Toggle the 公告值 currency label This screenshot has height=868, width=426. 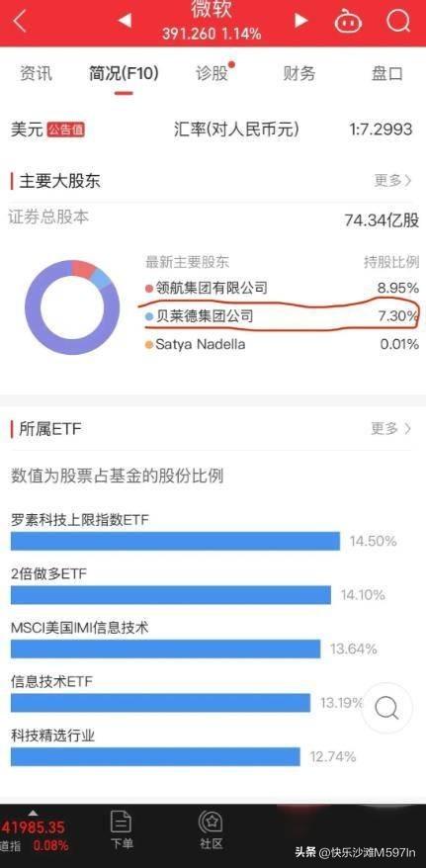[x=65, y=130]
